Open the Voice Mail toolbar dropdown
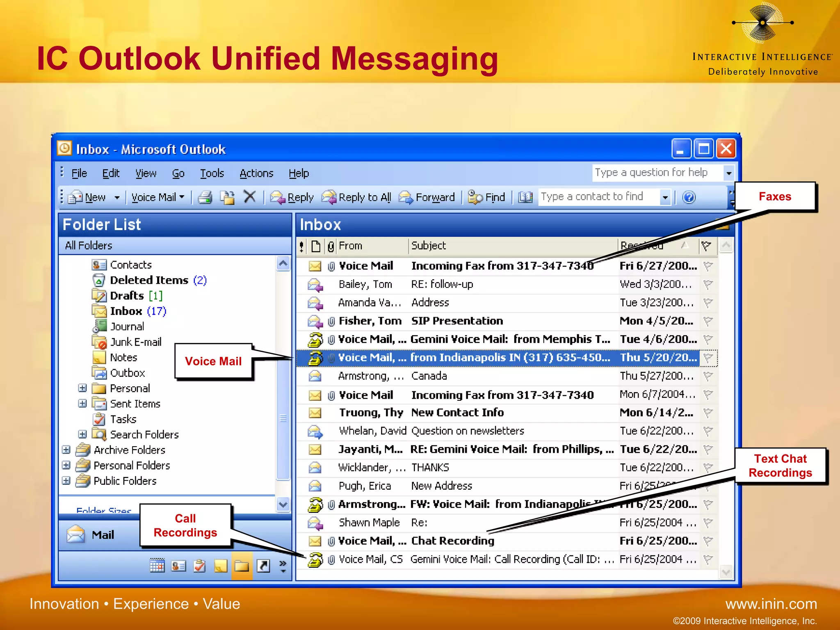The height and width of the screenshot is (630, 840). 157,197
